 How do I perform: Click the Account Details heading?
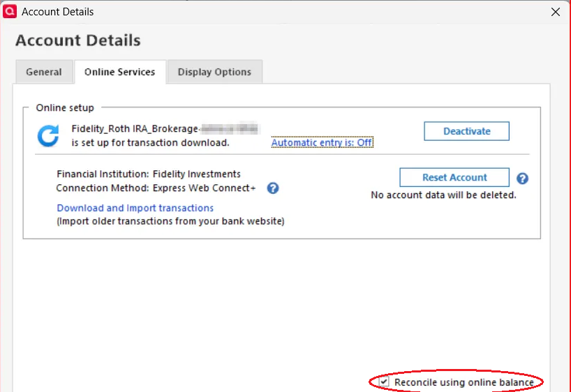[78, 40]
